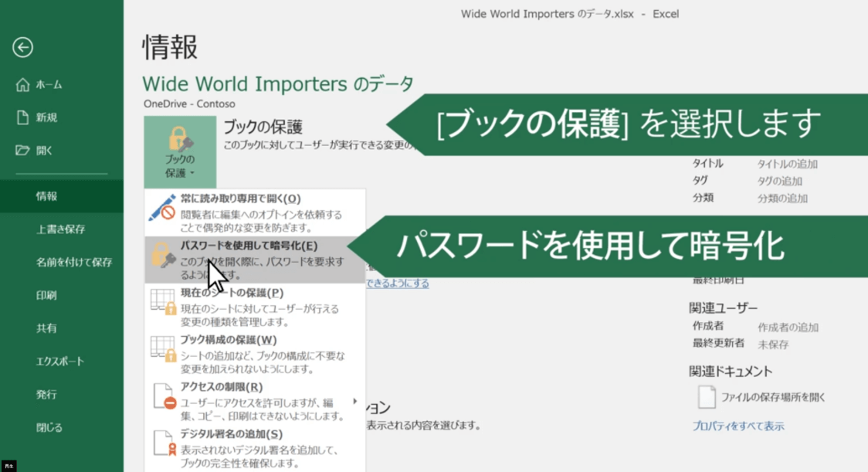Select the ホーム house icon in sidebar

point(24,85)
